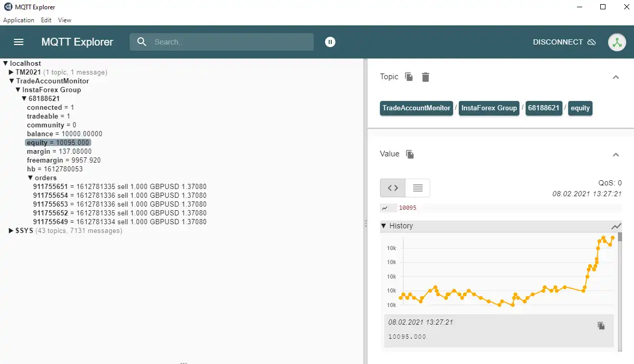Click the InstaForex Group breadcrumb chip
Image resolution: width=634 pixels, height=364 pixels.
pyautogui.click(x=489, y=108)
